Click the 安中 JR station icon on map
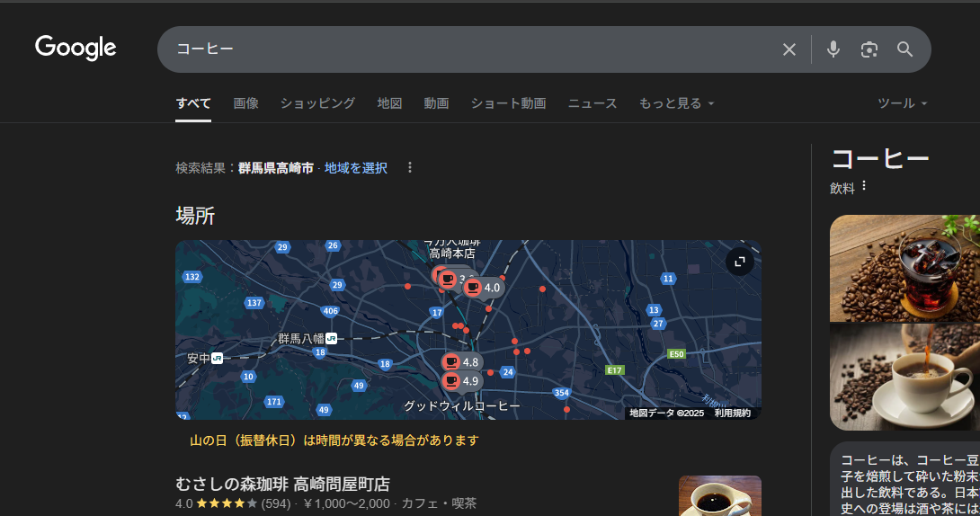 coord(217,359)
